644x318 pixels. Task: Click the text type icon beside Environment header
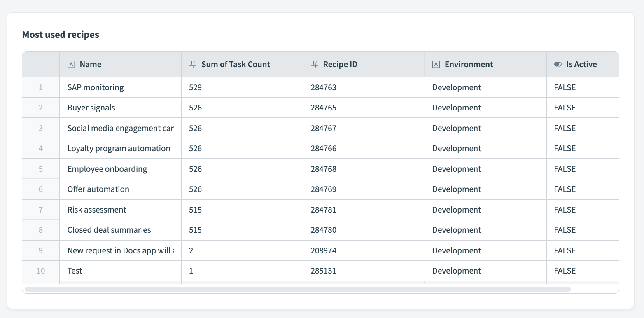click(436, 64)
